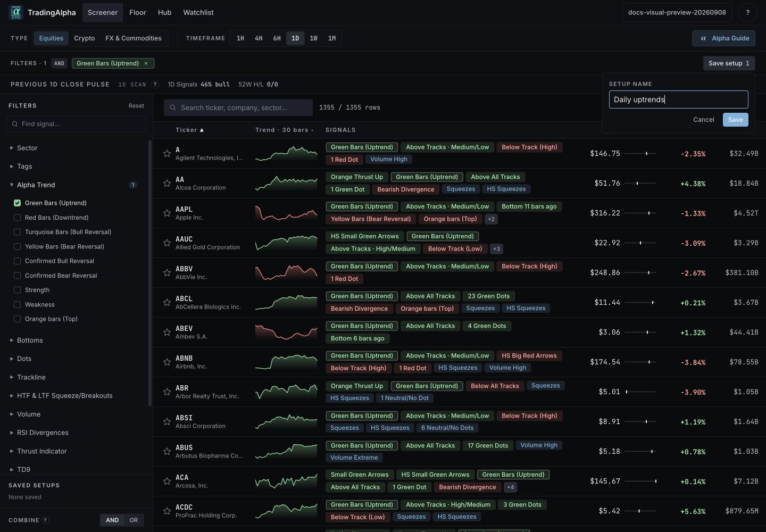Save the Daily uptrends setup
This screenshot has height=532, width=766.
pyautogui.click(x=736, y=120)
